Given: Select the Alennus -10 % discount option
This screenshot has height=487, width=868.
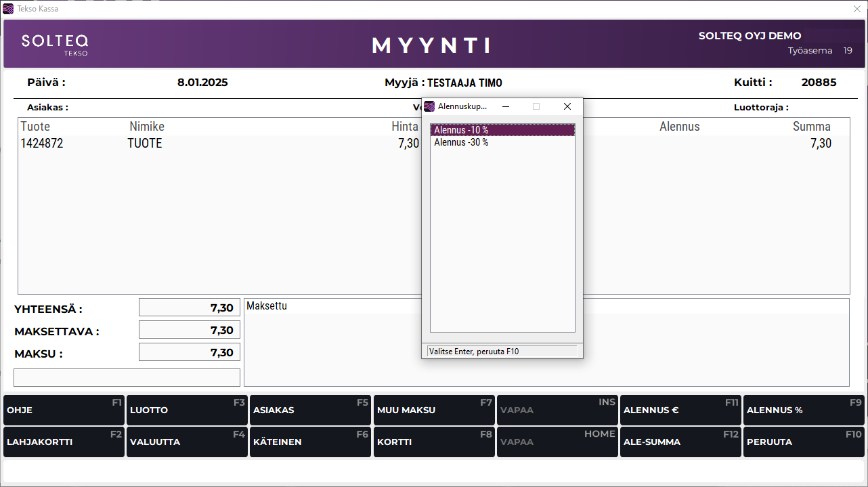Looking at the screenshot, I should 502,130.
